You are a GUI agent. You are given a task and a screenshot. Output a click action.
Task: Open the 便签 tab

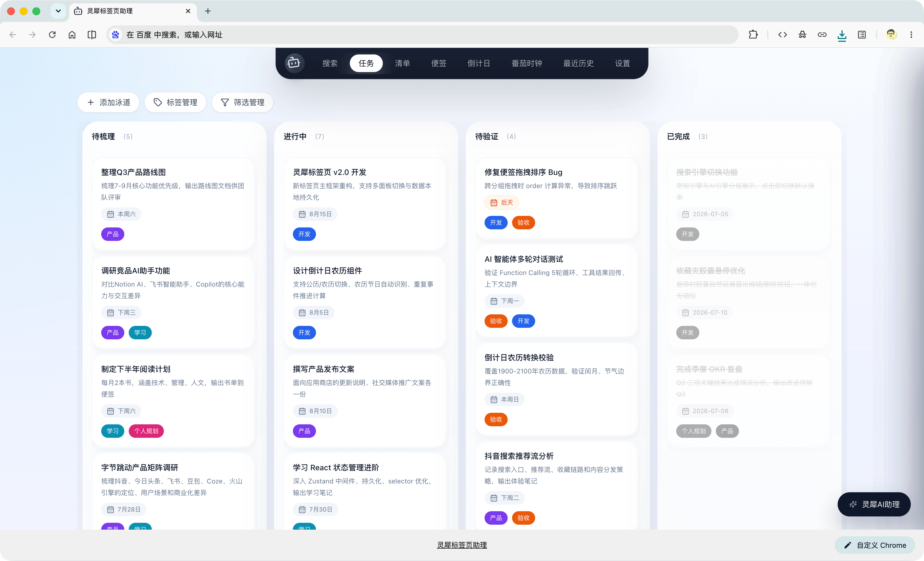(439, 63)
